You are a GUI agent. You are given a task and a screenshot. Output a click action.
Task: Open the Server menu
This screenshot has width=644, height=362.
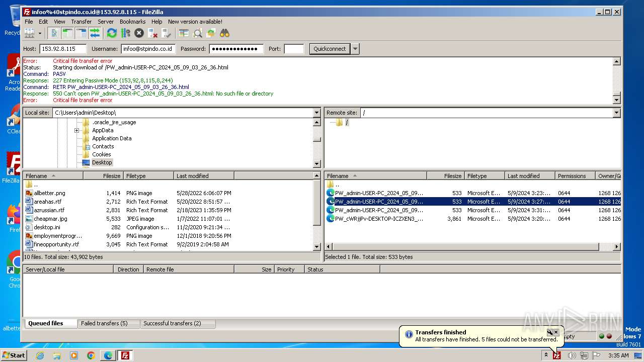106,22
